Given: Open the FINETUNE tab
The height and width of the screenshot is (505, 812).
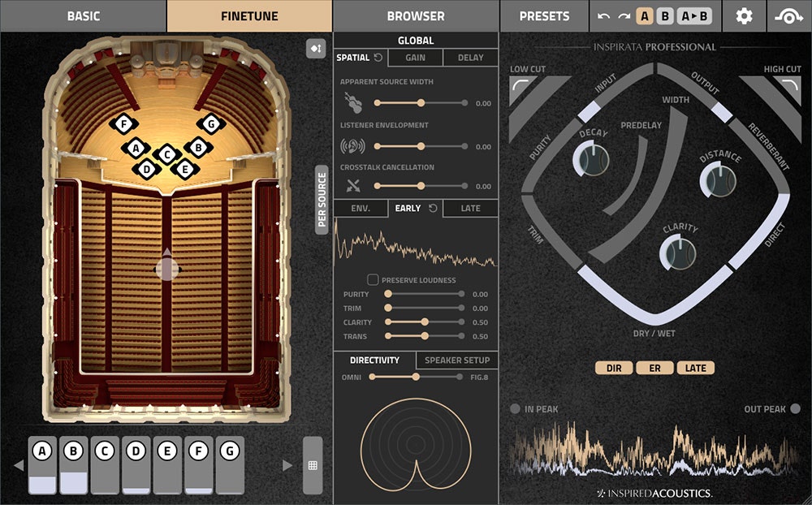Looking at the screenshot, I should tap(249, 16).
